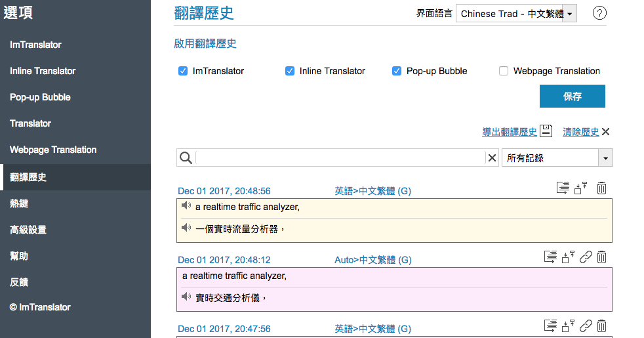644x338 pixels.
Task: Click the Dec 01 2017, 20:48:56 timestamp
Action: point(224,191)
